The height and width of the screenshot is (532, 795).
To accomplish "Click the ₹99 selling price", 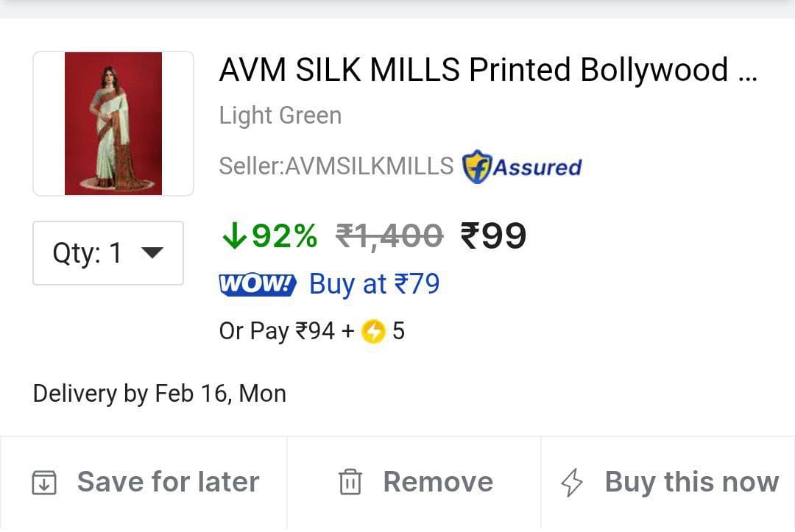I will pos(493,236).
